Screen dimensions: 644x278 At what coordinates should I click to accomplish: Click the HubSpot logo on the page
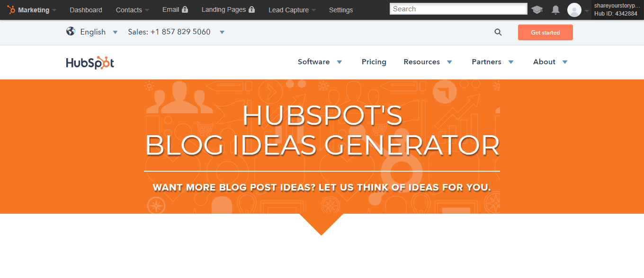(x=90, y=62)
